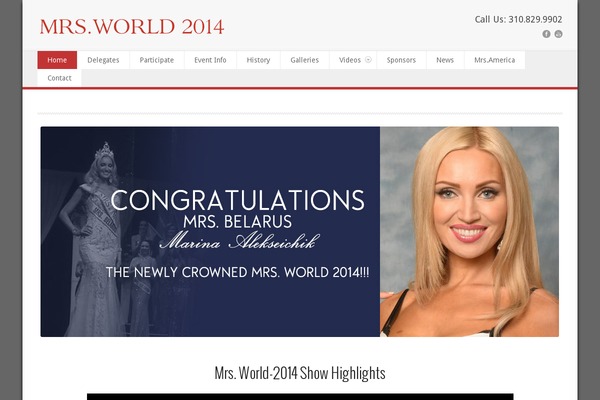This screenshot has height=400, width=600.
Task: Open the News menu item
Action: pyautogui.click(x=445, y=60)
